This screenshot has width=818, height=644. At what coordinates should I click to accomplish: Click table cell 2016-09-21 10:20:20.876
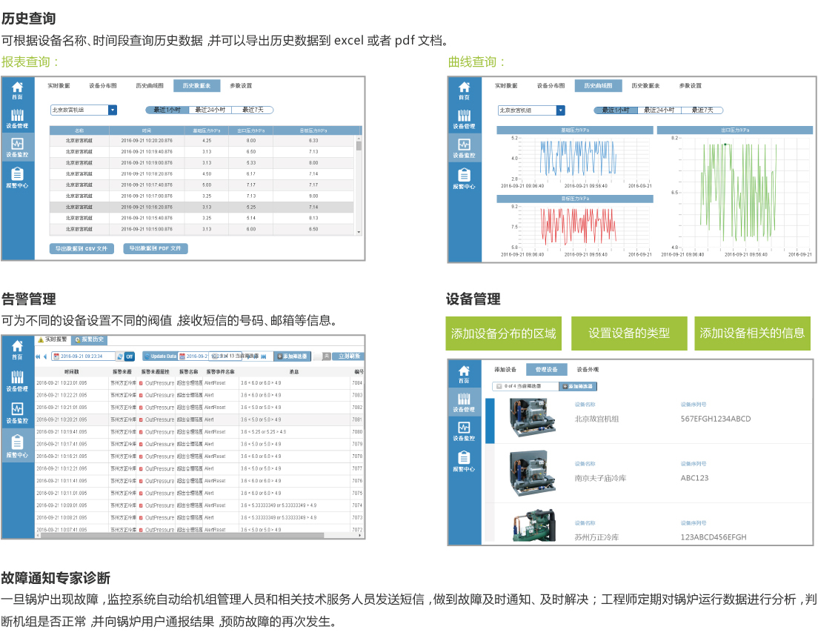pos(147,140)
